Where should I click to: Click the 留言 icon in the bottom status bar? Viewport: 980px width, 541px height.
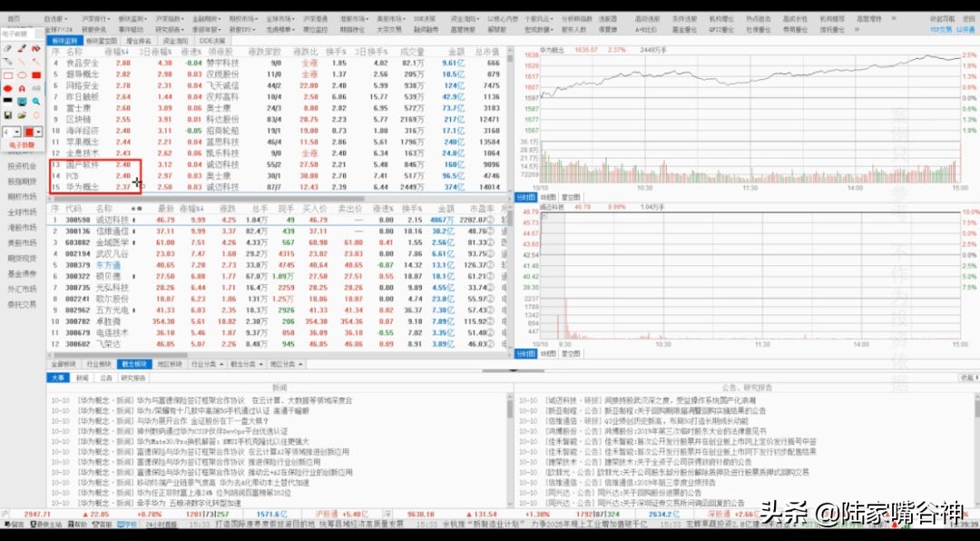[x=13, y=524]
